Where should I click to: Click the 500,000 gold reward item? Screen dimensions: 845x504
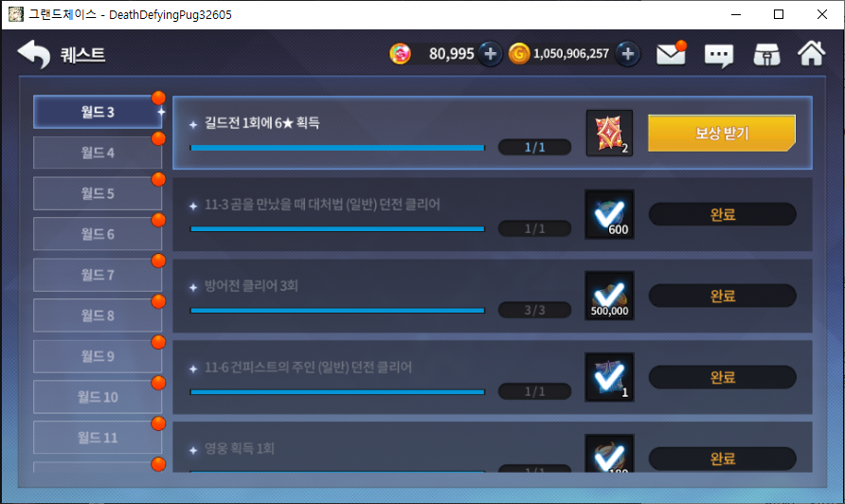coord(609,296)
